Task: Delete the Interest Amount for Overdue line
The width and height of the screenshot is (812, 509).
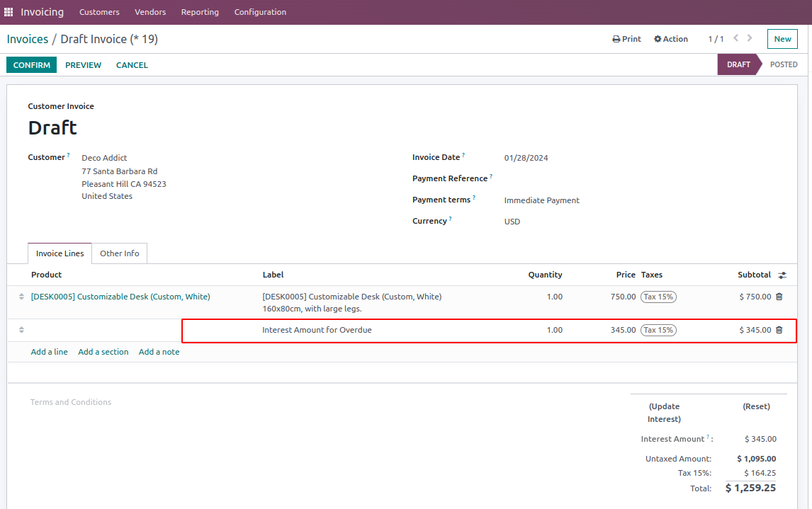Action: [x=779, y=330]
